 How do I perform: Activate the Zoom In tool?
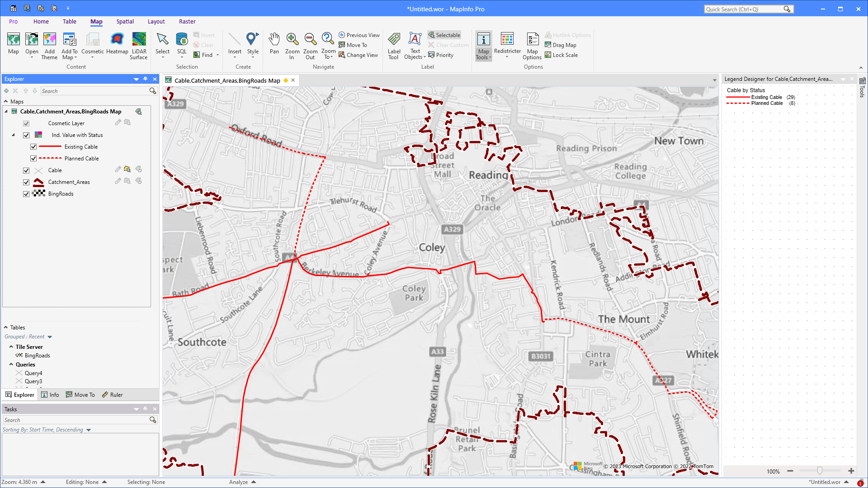(x=292, y=45)
